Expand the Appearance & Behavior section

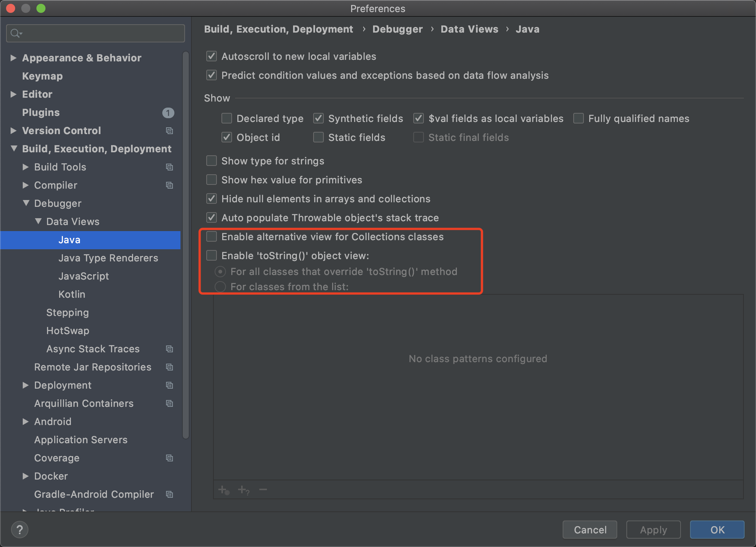[x=14, y=58]
